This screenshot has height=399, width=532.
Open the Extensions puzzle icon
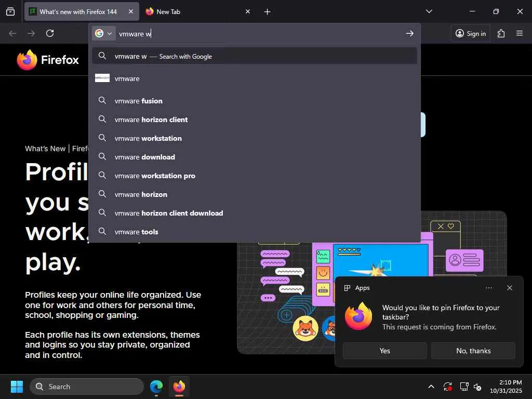[x=501, y=33]
